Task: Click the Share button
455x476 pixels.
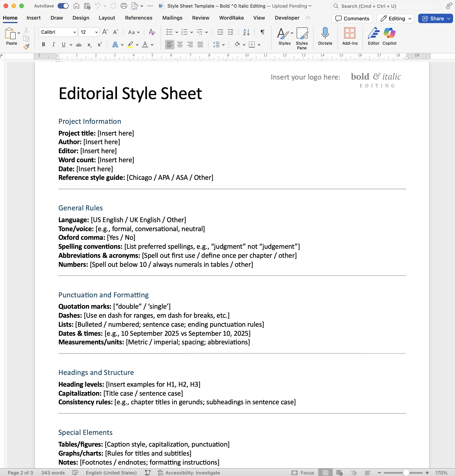Action: click(x=433, y=18)
